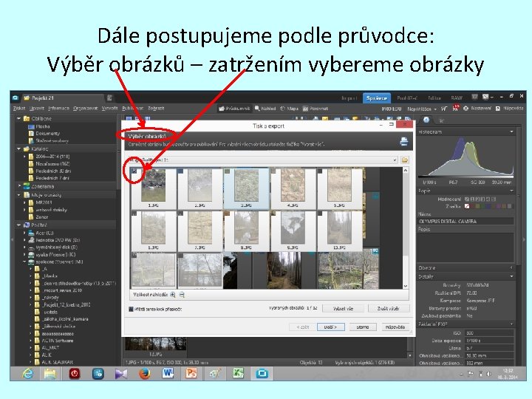Open the Mapa view icon
The image size is (532, 399).
pyautogui.click(x=282, y=109)
